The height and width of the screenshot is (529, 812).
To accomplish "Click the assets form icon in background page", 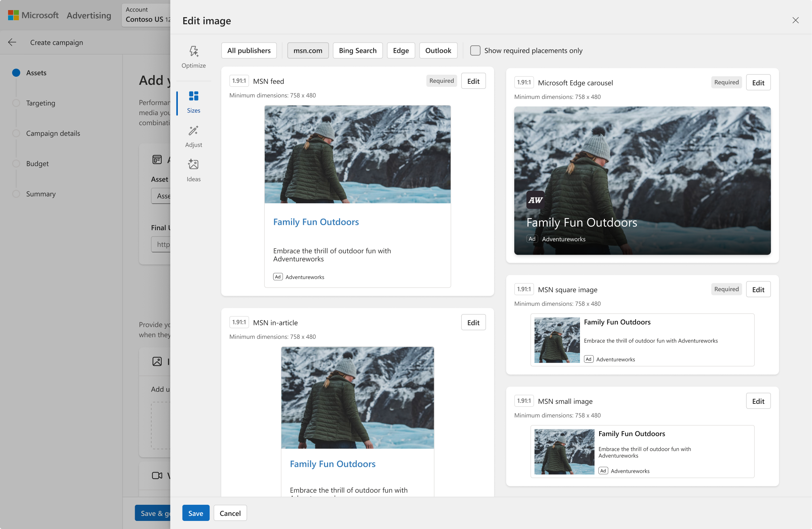I will point(157,160).
